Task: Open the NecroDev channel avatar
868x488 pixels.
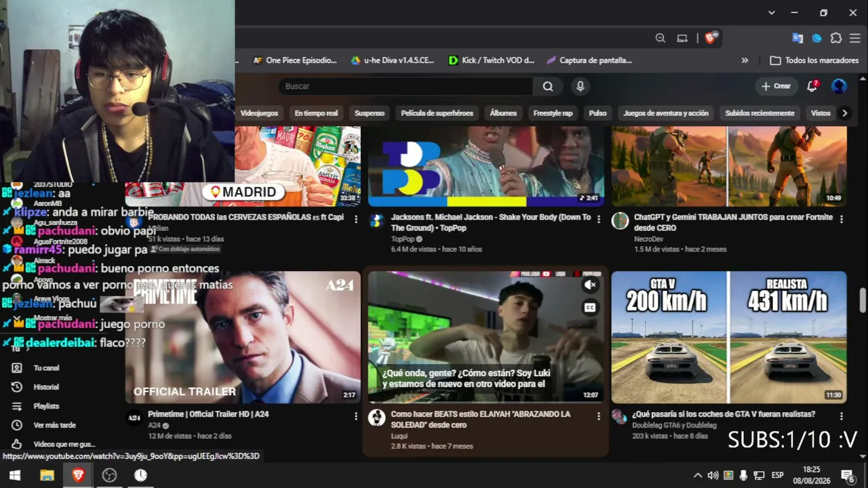Action: click(620, 221)
